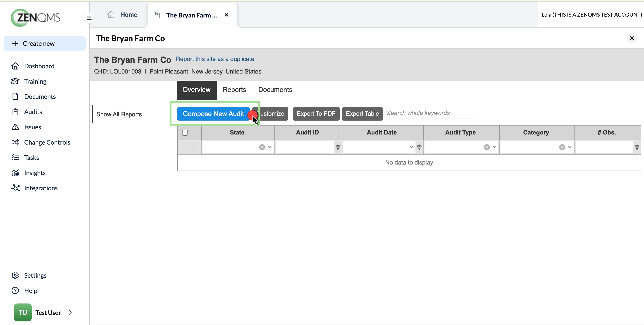This screenshot has width=644, height=325.
Task: Click the Q-ID: LOL001003 text
Action: 118,72
